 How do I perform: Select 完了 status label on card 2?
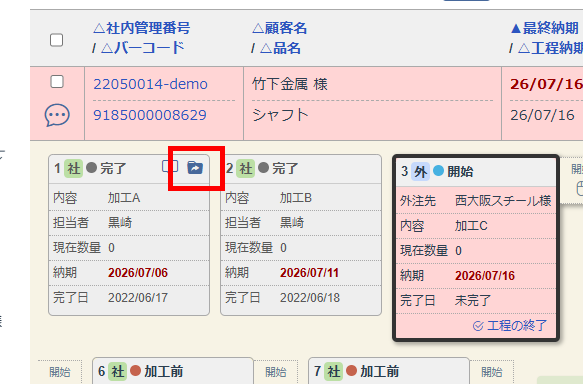tap(285, 168)
